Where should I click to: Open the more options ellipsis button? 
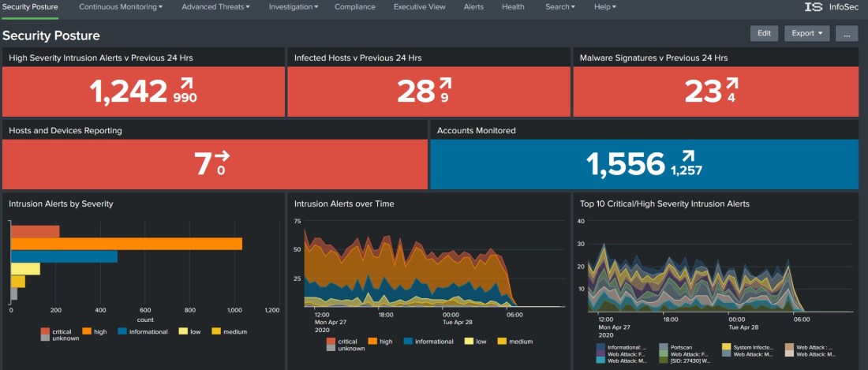(846, 33)
